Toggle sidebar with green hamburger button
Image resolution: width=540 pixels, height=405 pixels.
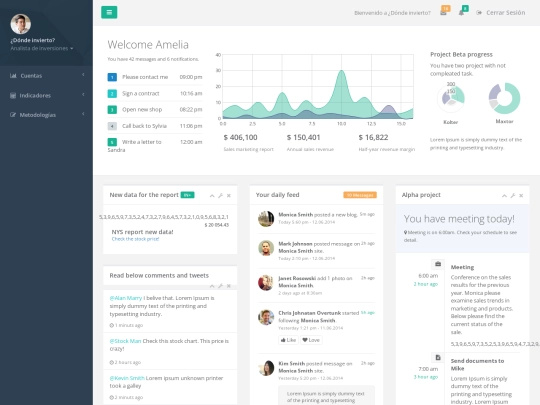coord(109,12)
